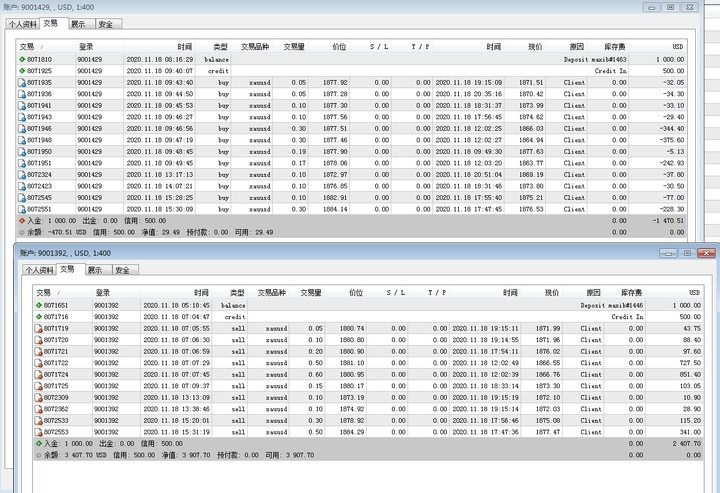The image size is (720, 493).
Task: Select the buy order icon for 8071936
Action: pyautogui.click(x=22, y=94)
